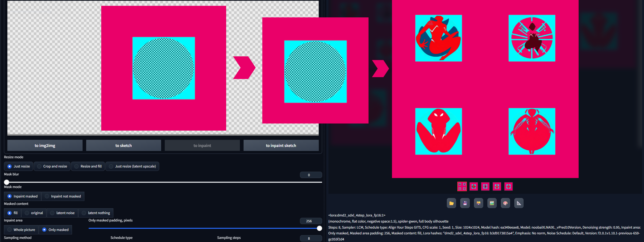Click the Mask blur slider handle

[7, 182]
